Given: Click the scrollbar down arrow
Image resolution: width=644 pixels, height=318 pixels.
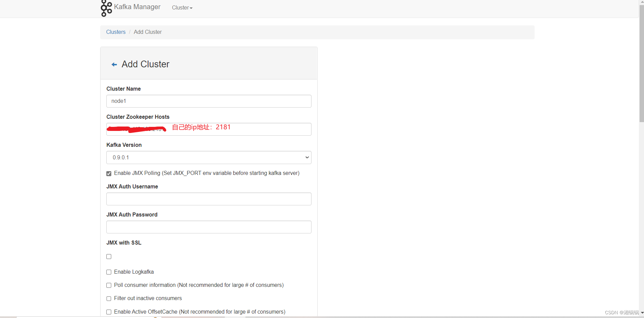Looking at the screenshot, I should [642, 313].
